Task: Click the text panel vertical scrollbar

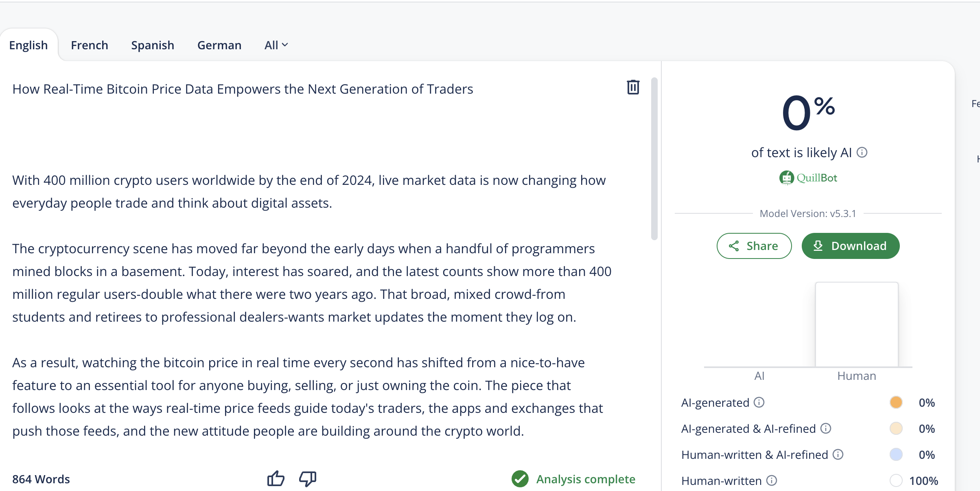Action: tap(654, 159)
